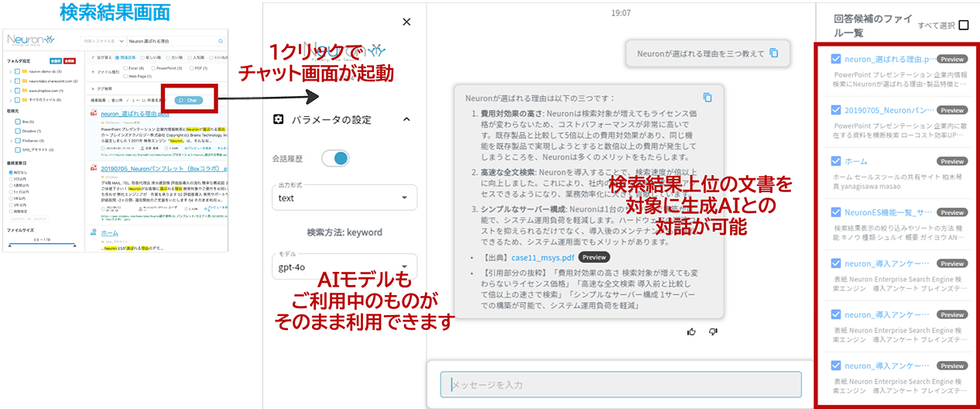Expand the すべてのファイル folder
Image resolution: width=980 pixels, height=409 pixels.
[x=10, y=100]
